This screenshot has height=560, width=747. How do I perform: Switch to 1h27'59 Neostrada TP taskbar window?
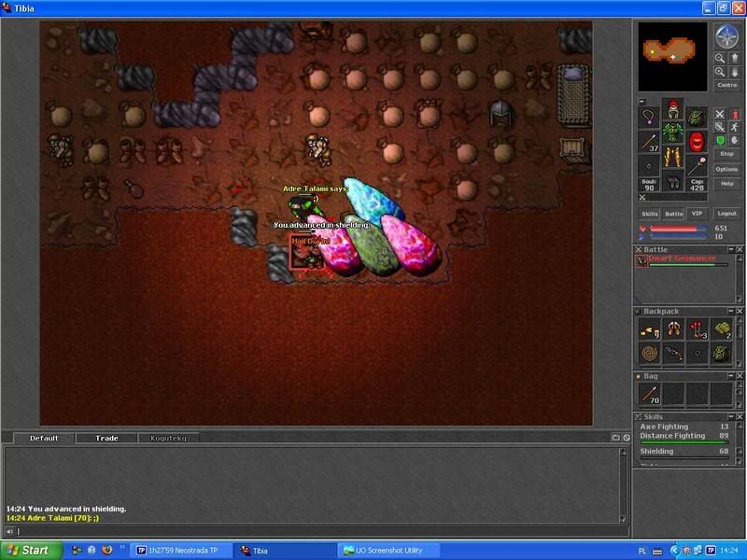point(181,551)
